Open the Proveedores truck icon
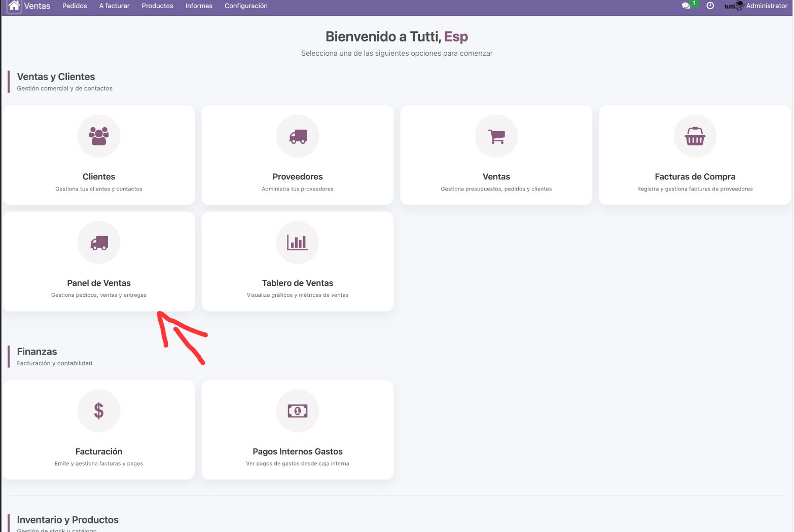The width and height of the screenshot is (794, 532). pos(298,136)
